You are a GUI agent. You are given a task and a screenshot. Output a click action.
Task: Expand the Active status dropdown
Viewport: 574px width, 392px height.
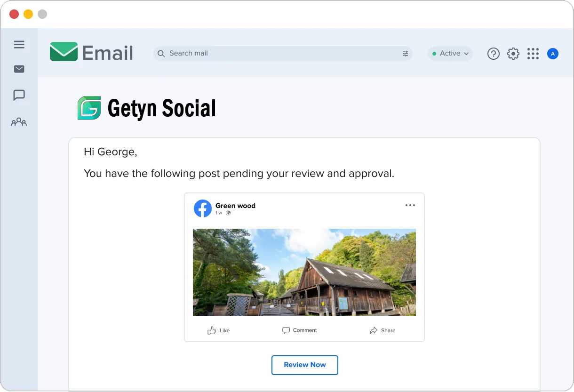(450, 54)
